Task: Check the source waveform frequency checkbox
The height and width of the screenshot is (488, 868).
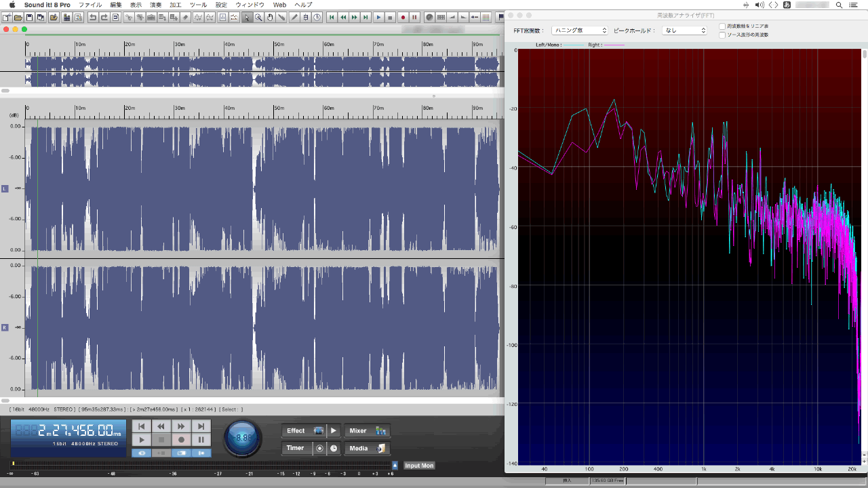Action: click(723, 35)
